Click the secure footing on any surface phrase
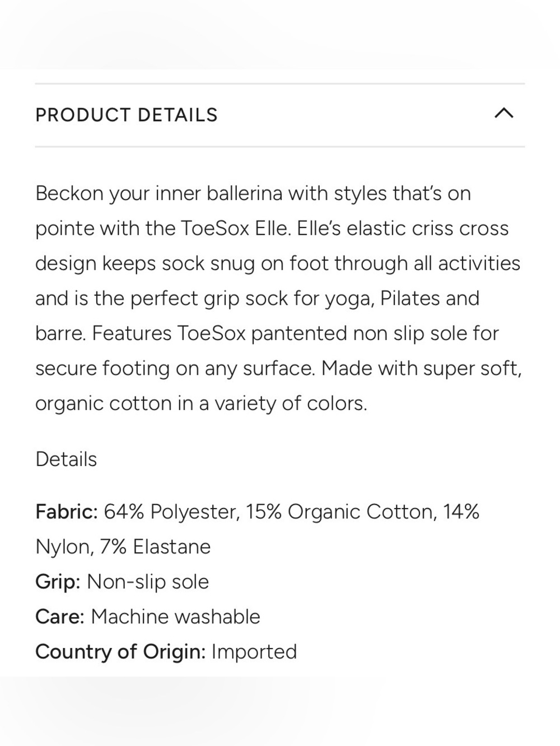 pos(175,369)
